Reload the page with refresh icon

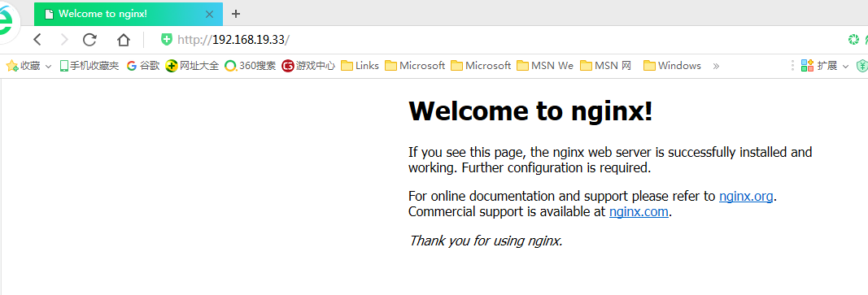pyautogui.click(x=89, y=39)
